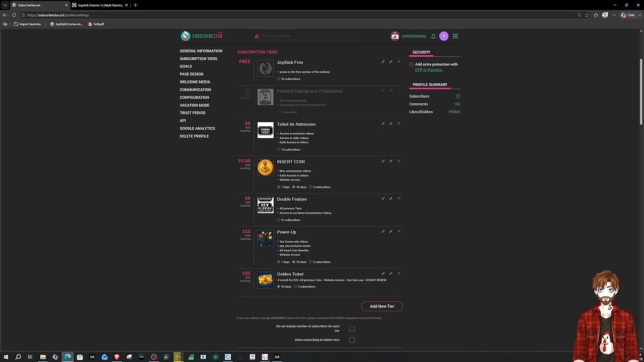The height and width of the screenshot is (362, 644).
Task: Edit the JoyStick Free tier pencil icon
Action: [391, 62]
